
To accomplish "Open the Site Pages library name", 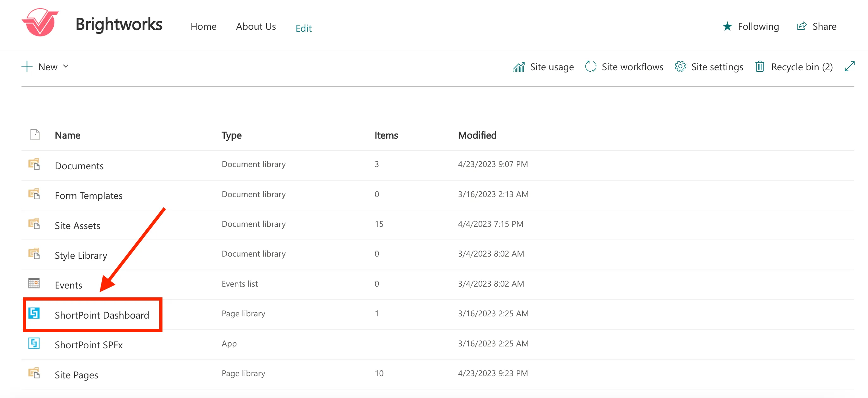I will (76, 375).
